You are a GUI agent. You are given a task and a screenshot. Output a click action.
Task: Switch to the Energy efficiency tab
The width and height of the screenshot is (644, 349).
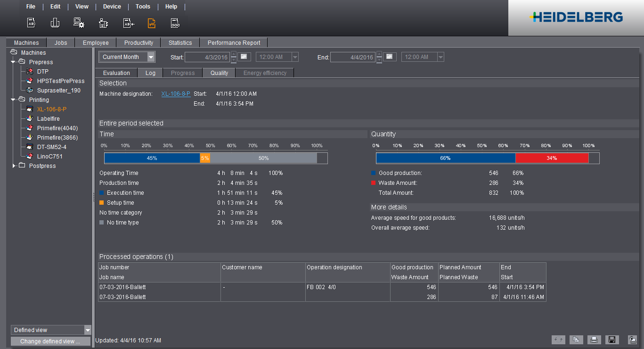click(264, 73)
